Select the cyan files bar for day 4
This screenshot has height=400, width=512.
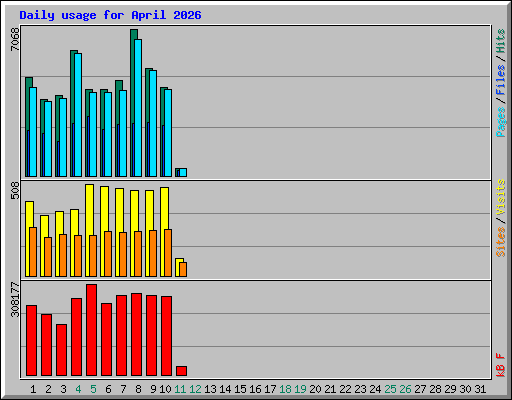pyautogui.click(x=78, y=115)
